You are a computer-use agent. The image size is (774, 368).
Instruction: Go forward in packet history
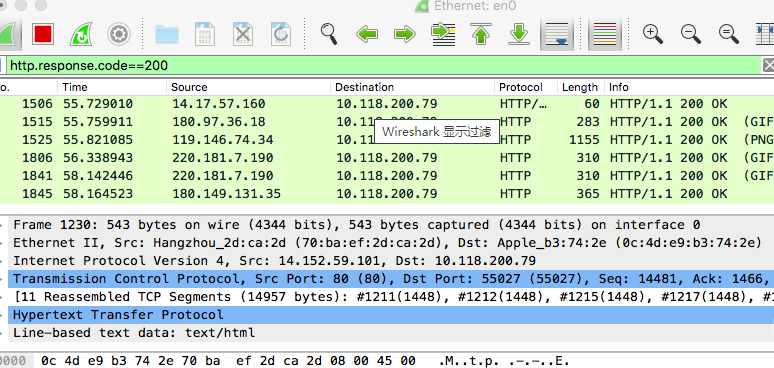coord(405,35)
